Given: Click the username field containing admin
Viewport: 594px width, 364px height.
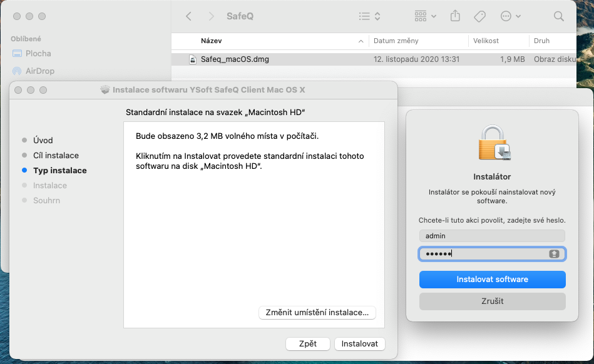Looking at the screenshot, I should click(492, 236).
